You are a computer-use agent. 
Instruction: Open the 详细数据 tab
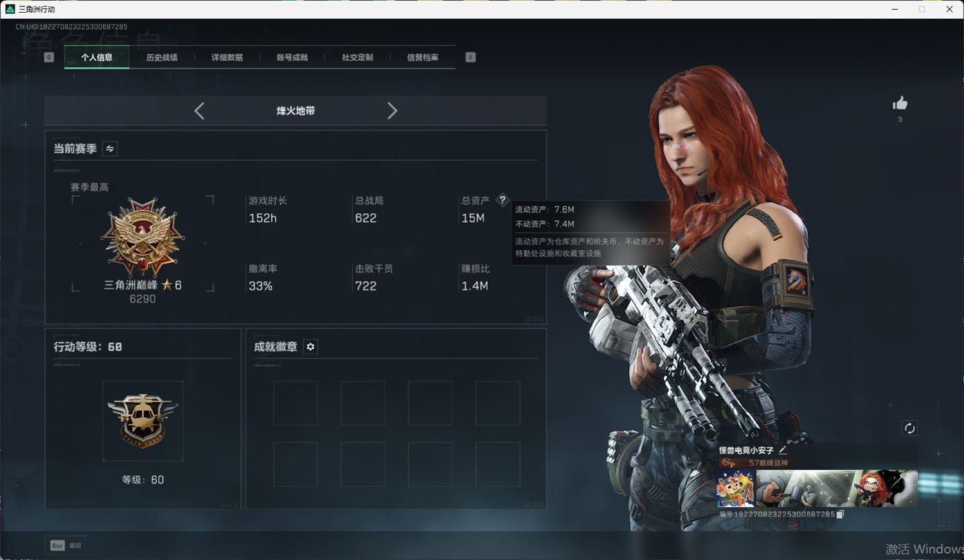[227, 58]
